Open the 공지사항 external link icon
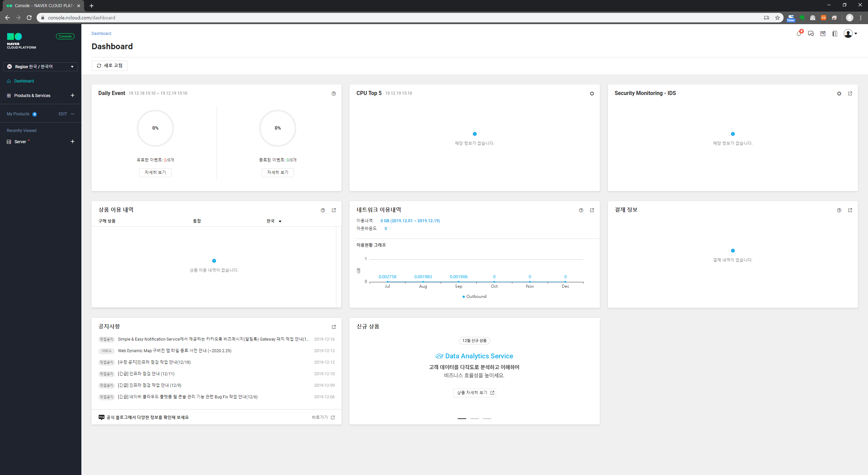This screenshot has height=475, width=868. pyautogui.click(x=334, y=327)
